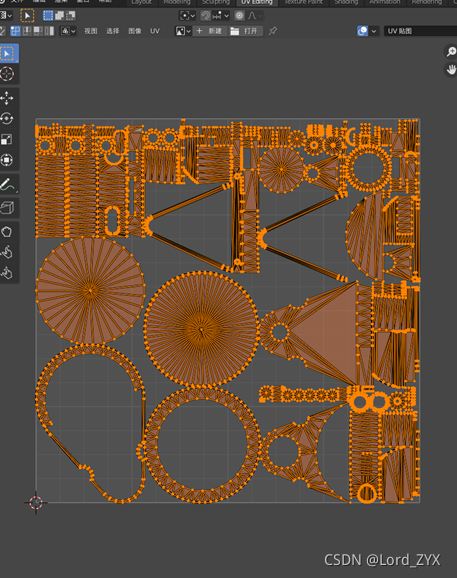Switch to the Modeling workspace tab
The height and width of the screenshot is (578, 457).
click(177, 2)
